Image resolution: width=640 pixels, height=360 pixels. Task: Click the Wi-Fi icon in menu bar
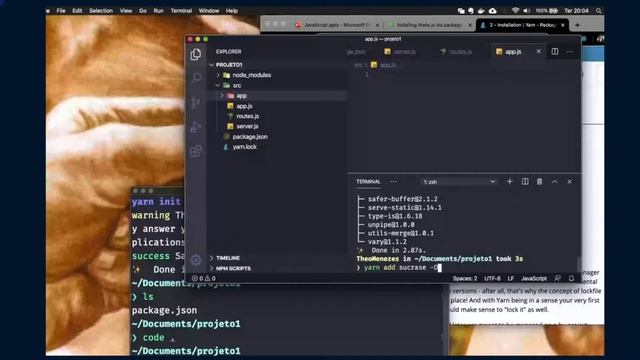pyautogui.click(x=515, y=11)
